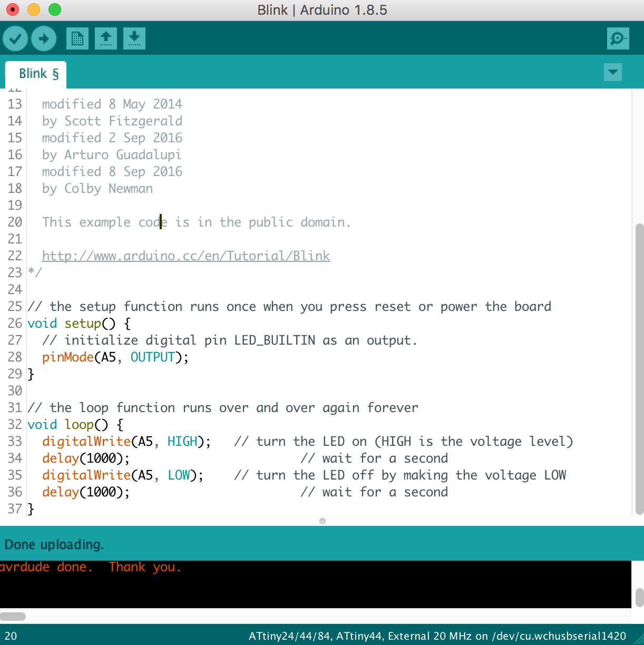The width and height of the screenshot is (644, 645).
Task: Click the console horizontal scrollbar thumb
Action: pos(13,617)
